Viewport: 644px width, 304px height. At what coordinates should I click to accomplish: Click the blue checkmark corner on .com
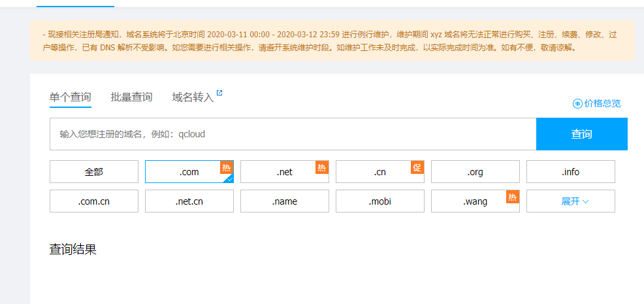230,179
